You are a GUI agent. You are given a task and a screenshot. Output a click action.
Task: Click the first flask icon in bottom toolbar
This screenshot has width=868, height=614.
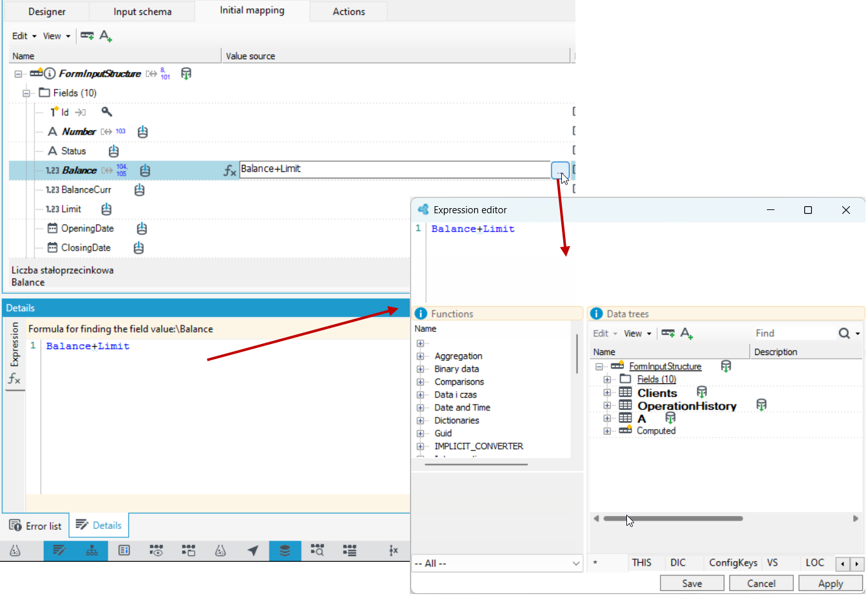pos(15,550)
